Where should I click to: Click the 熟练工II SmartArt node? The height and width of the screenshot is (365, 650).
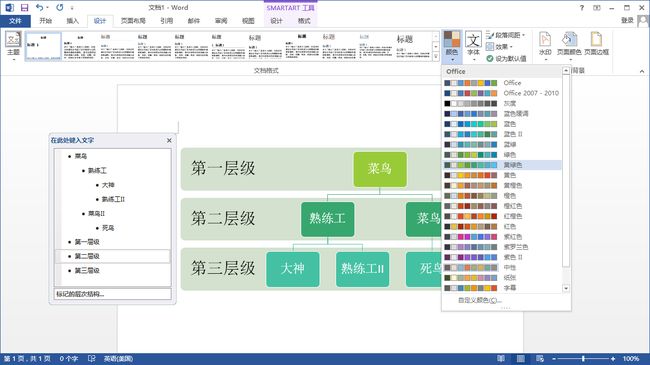(362, 269)
